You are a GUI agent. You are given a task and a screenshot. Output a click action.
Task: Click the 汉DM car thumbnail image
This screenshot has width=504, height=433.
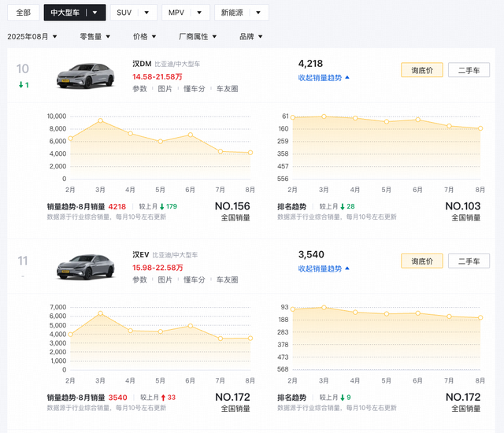click(86, 75)
